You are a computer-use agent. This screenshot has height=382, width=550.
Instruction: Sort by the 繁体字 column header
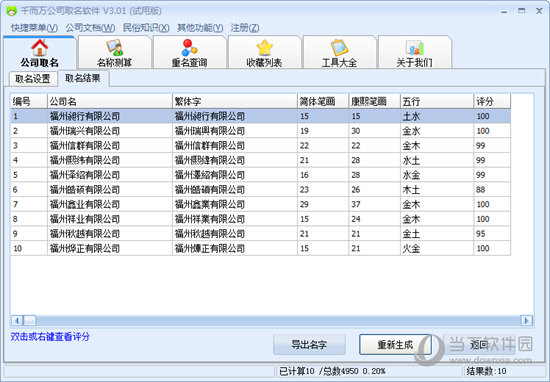pyautogui.click(x=235, y=102)
